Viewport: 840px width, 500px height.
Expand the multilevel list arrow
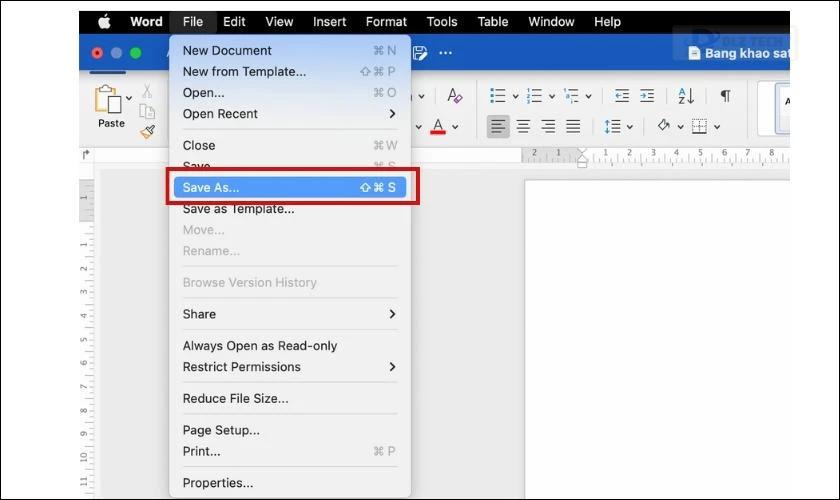(588, 96)
